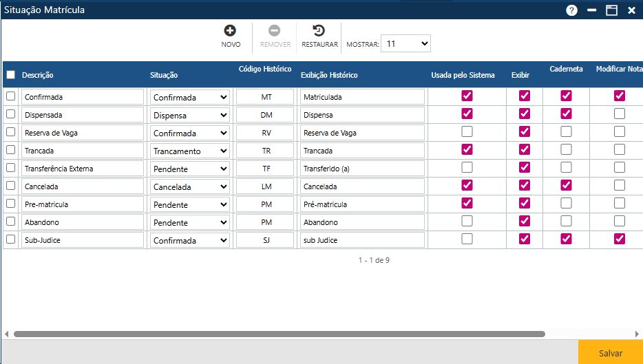
Task: Click the Código Histórico field with SJ
Action: (x=266, y=240)
